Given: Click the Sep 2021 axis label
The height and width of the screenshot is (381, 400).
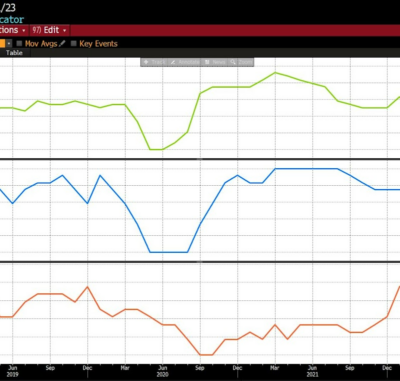Looking at the screenshot, I should [x=350, y=368].
